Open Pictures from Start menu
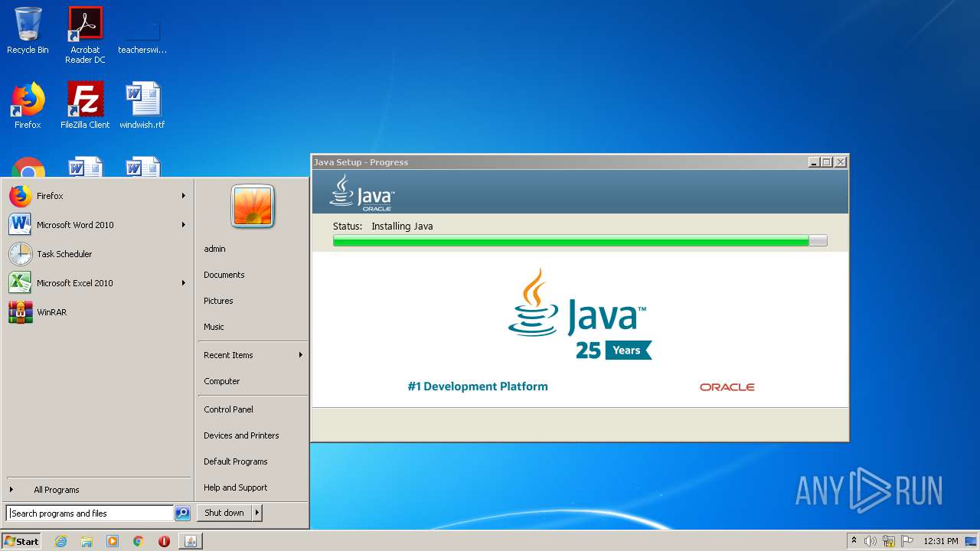980x551 pixels. [218, 301]
